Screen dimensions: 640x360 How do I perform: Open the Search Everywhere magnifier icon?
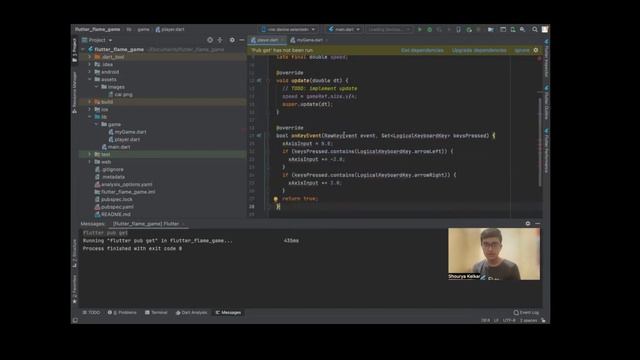click(x=535, y=29)
